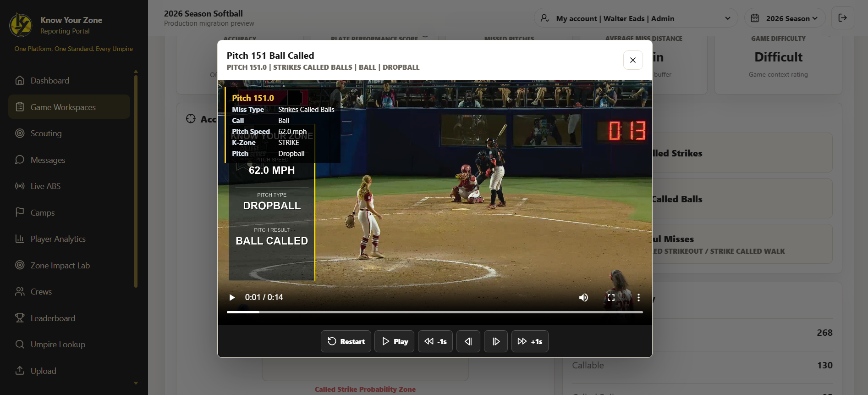Click the 'Difficult' game difficulty value
This screenshot has width=868, height=395.
point(778,57)
